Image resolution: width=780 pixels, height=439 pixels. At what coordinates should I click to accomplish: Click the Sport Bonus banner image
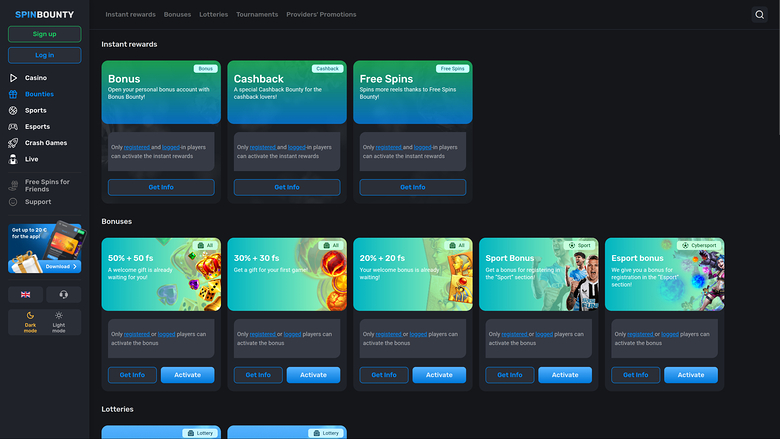(x=539, y=274)
